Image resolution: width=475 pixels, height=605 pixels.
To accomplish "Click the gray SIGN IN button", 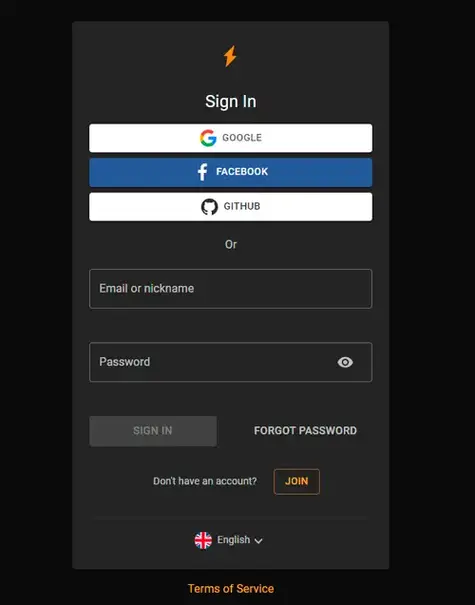I will click(x=153, y=431).
